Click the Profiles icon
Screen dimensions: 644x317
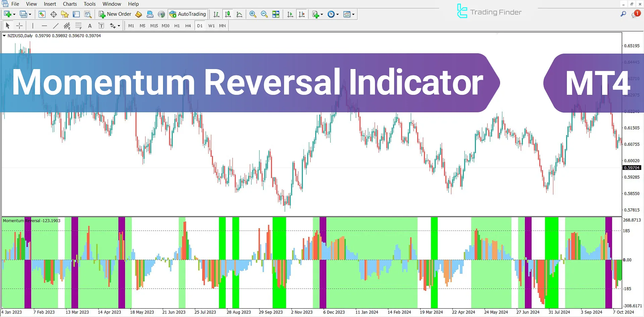[x=23, y=14]
